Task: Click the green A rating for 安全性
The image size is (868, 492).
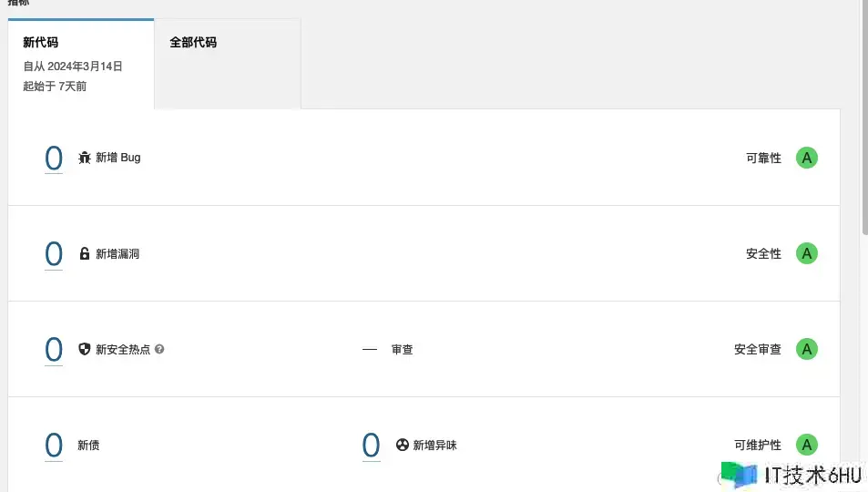Action: click(807, 253)
